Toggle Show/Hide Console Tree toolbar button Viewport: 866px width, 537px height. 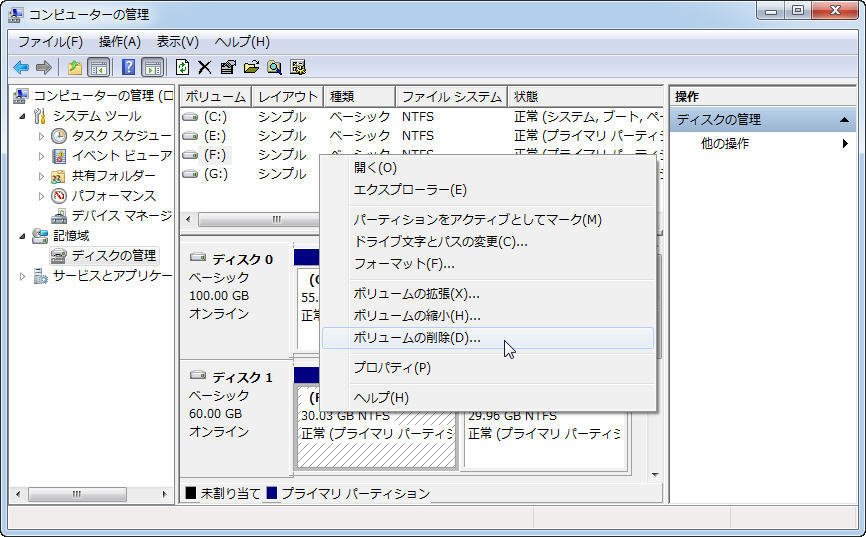pos(98,68)
